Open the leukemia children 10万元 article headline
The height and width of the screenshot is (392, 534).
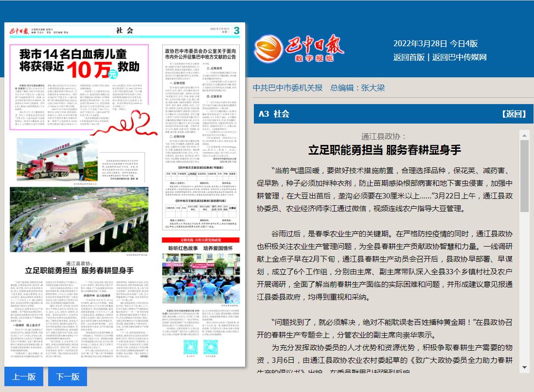79,64
